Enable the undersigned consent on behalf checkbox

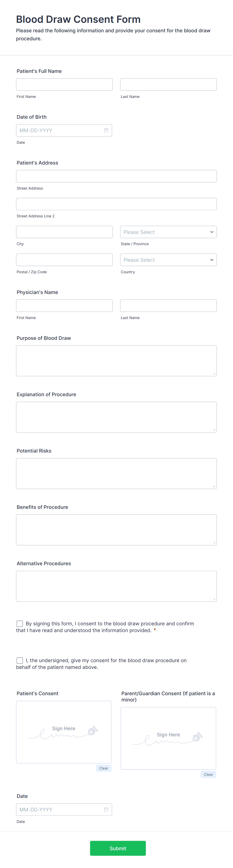(20, 660)
